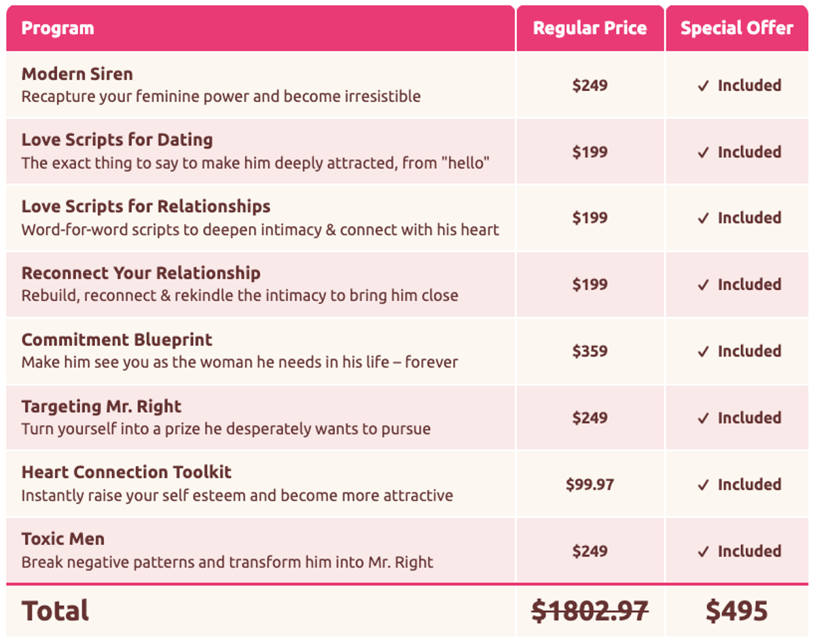Click the checkmark in Toxic Men row
This screenshot has height=644, width=815.
coord(703,551)
